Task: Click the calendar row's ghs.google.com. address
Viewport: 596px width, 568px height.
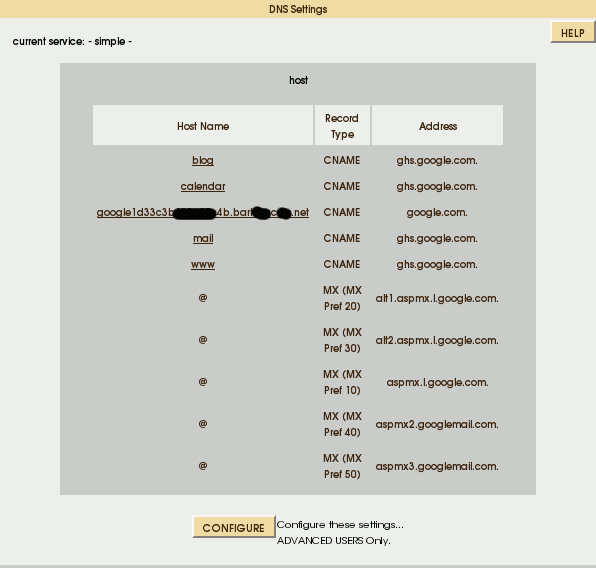Action: 437,186
